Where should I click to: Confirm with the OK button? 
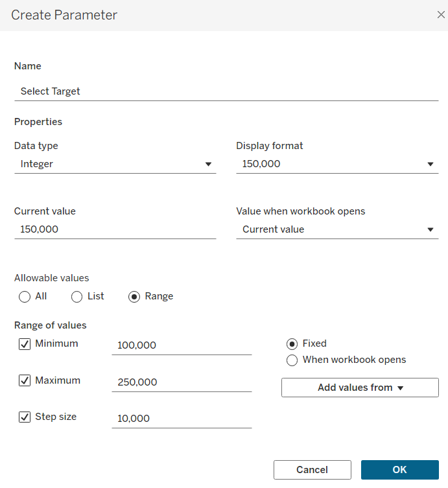coord(399,470)
